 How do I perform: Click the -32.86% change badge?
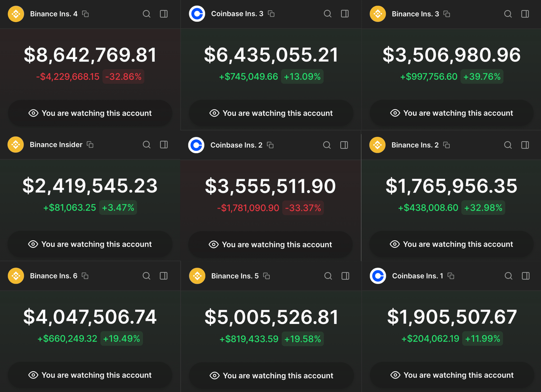tap(124, 77)
